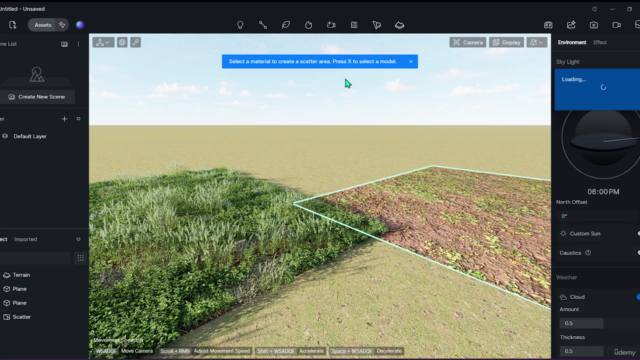Click the cloud Amount value field
Image resolution: width=640 pixels, height=360 pixels.
click(581, 323)
